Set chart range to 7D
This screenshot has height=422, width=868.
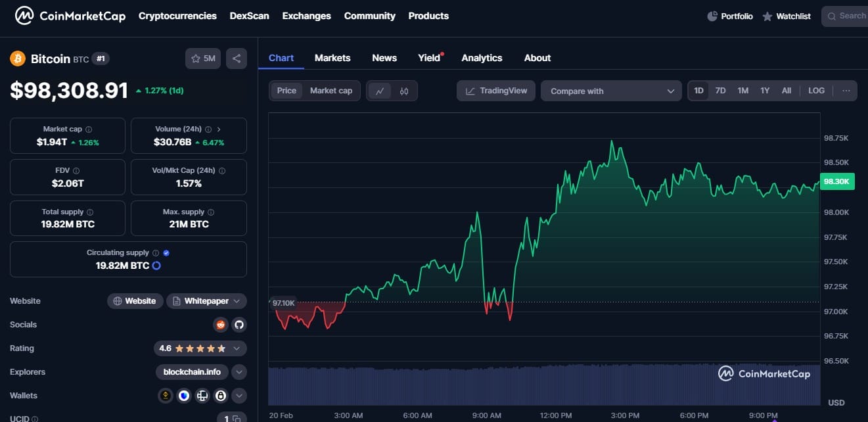(x=721, y=91)
